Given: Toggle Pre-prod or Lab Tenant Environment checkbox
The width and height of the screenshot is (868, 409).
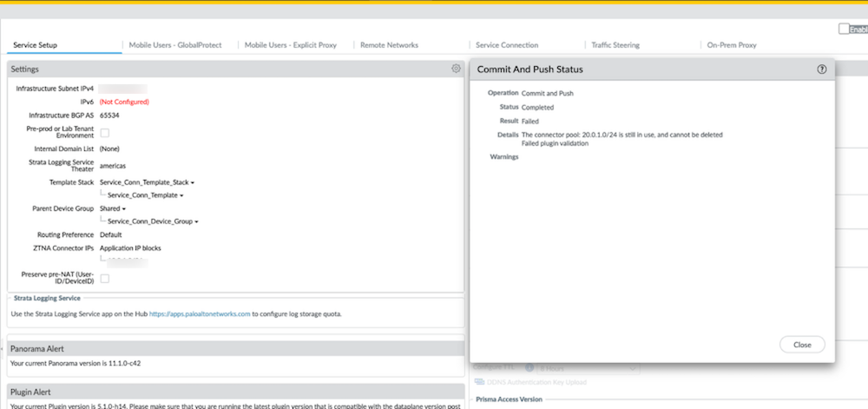Looking at the screenshot, I should [x=105, y=133].
